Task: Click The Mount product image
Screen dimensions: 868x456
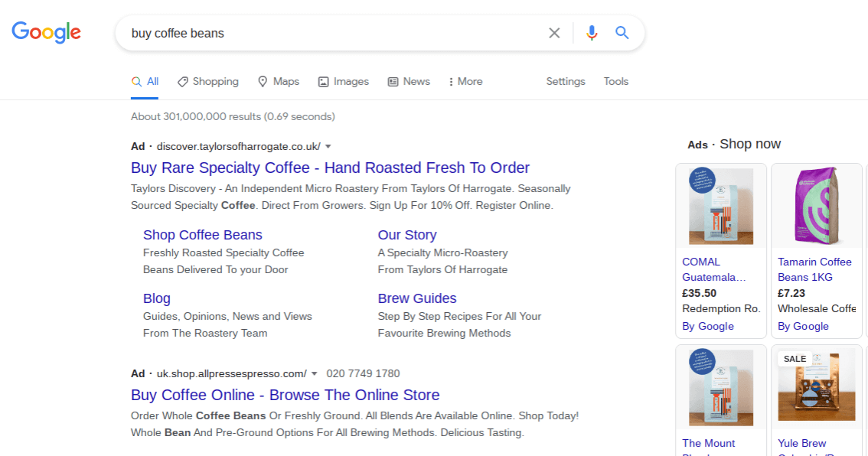Action: pyautogui.click(x=721, y=388)
